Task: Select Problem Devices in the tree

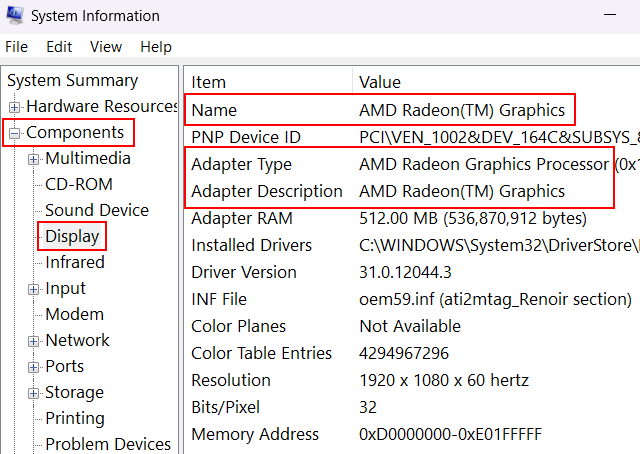Action: click(108, 444)
